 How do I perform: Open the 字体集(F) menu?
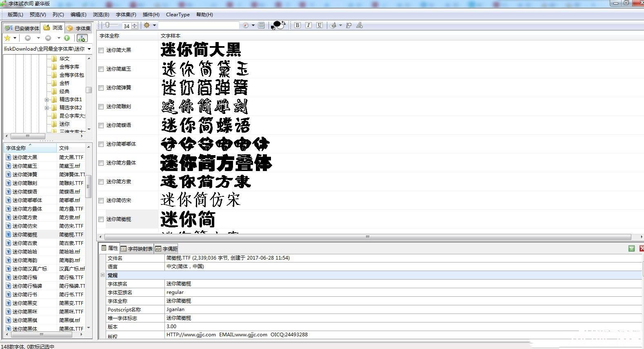126,14
